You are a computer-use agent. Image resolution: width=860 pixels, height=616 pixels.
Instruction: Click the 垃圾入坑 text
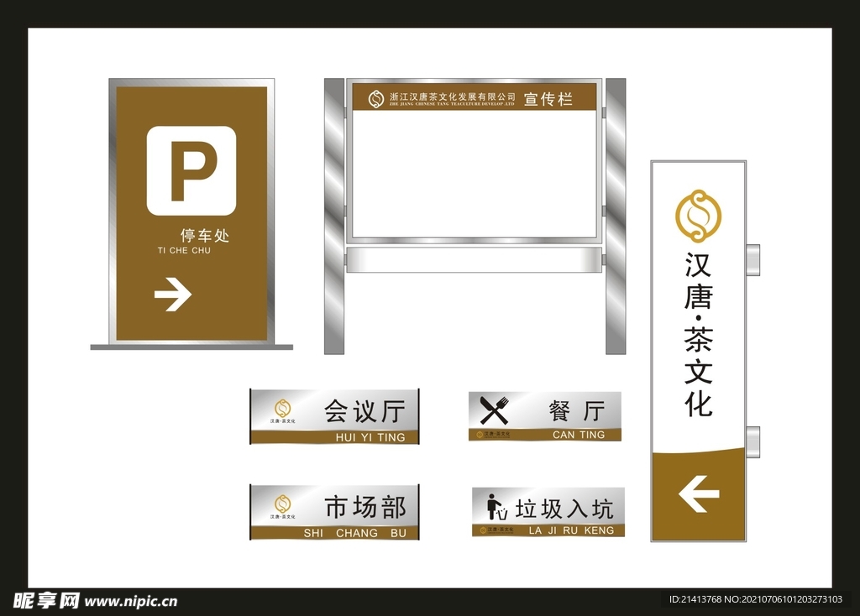coord(564,509)
